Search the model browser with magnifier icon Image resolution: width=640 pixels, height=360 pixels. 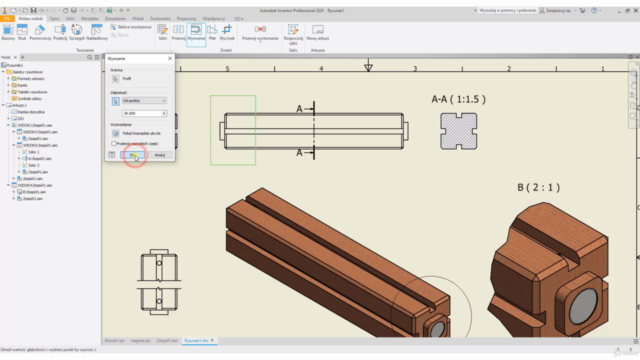(89, 58)
